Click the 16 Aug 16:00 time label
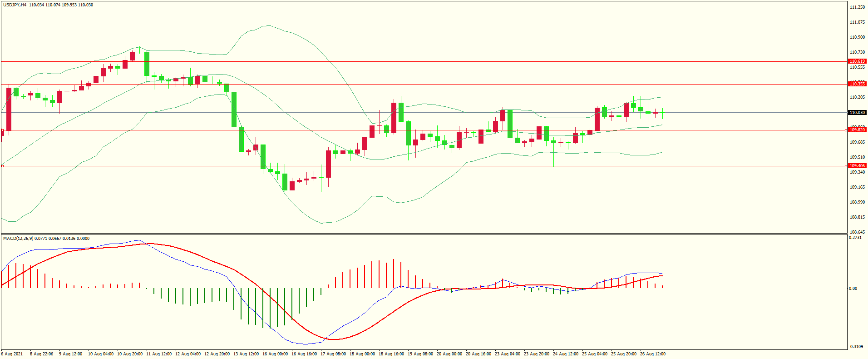Viewport: 868px width, 359px height. [x=304, y=354]
